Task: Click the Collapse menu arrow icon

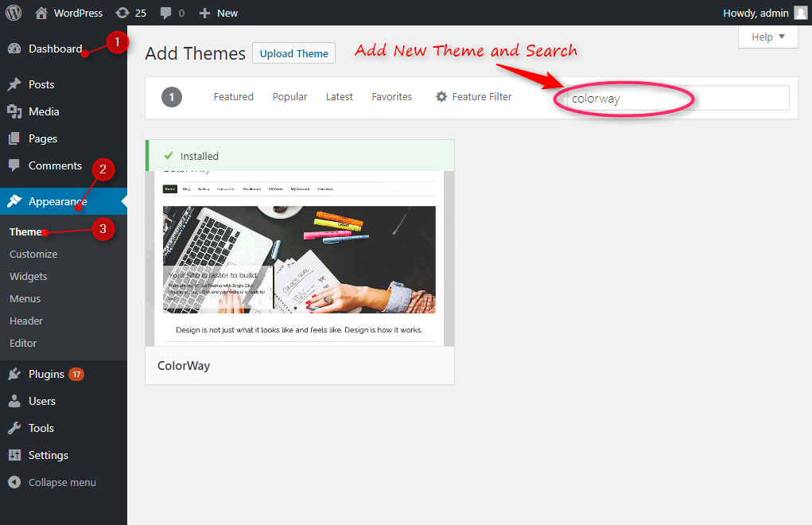Action: (14, 482)
